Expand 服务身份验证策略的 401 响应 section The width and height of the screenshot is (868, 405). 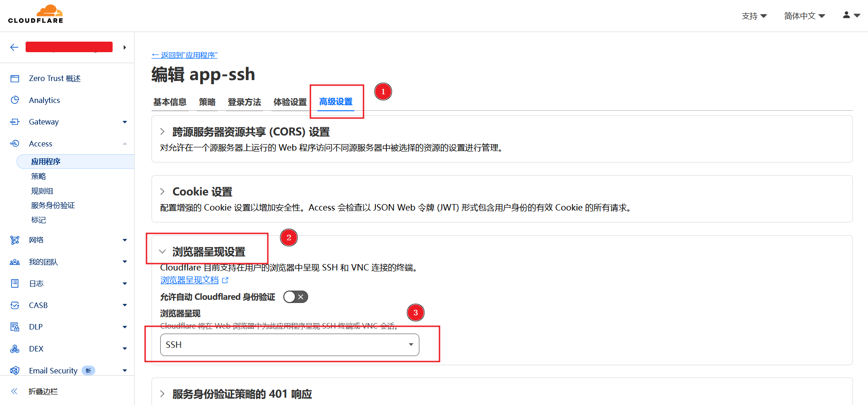pos(162,394)
